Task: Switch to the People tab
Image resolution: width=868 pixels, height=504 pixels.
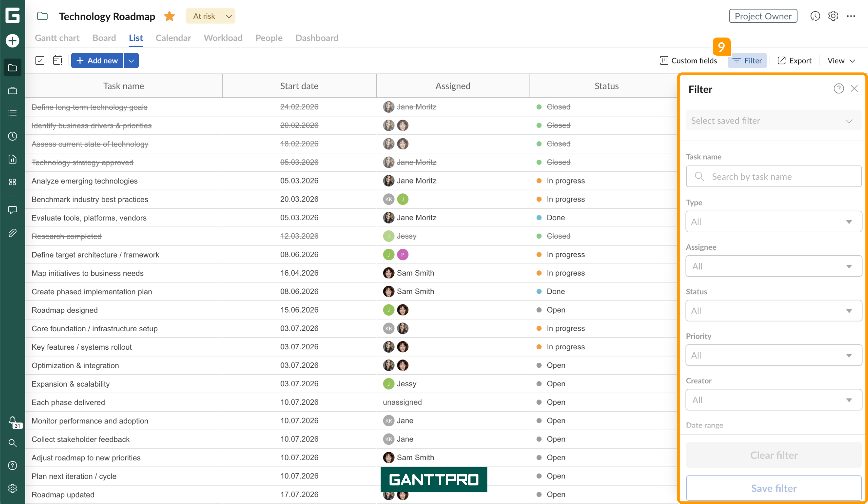Action: coord(269,38)
